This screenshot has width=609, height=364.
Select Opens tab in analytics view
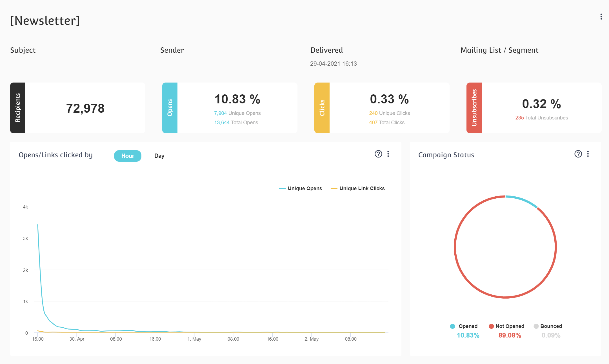coord(168,107)
